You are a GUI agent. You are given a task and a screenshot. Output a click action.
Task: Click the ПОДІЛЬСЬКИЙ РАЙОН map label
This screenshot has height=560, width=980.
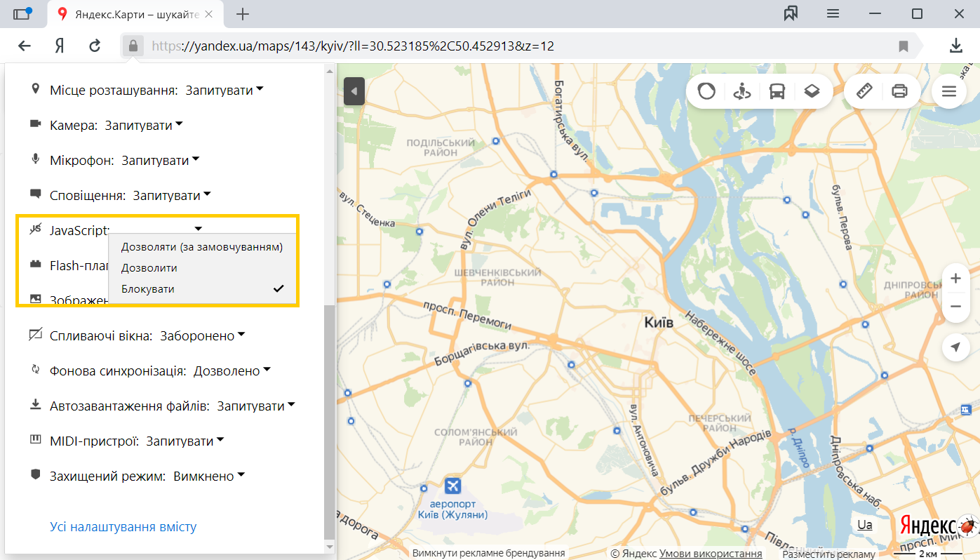pyautogui.click(x=441, y=147)
